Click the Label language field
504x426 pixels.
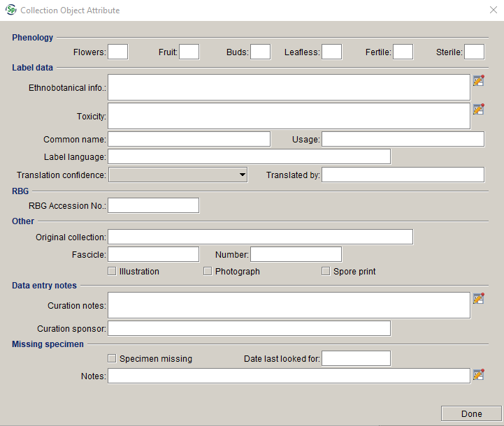click(x=249, y=156)
